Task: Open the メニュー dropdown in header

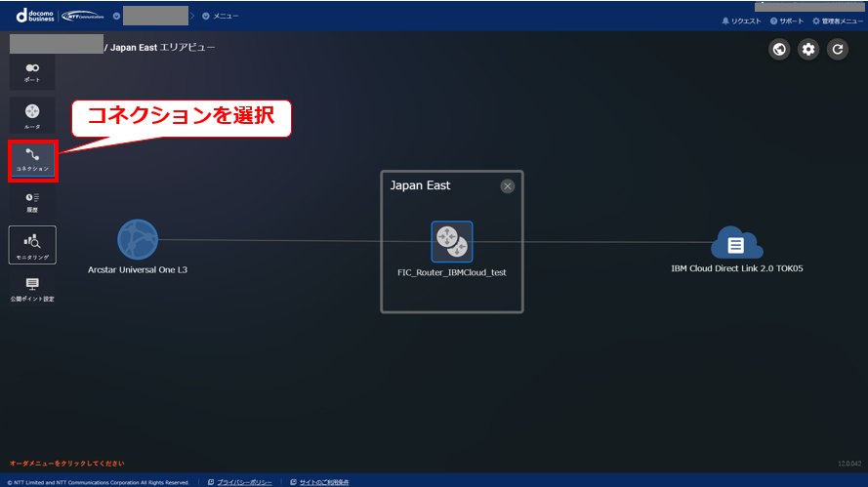Action: (x=221, y=16)
